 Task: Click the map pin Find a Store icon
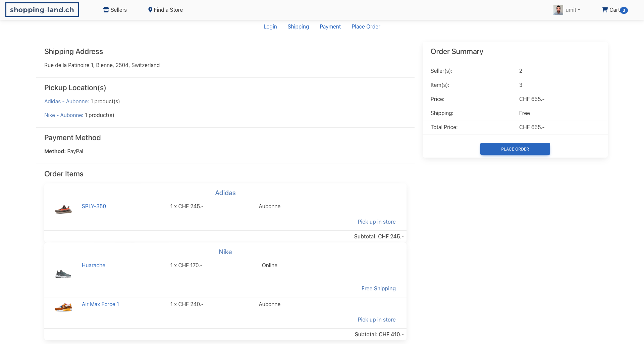[151, 10]
